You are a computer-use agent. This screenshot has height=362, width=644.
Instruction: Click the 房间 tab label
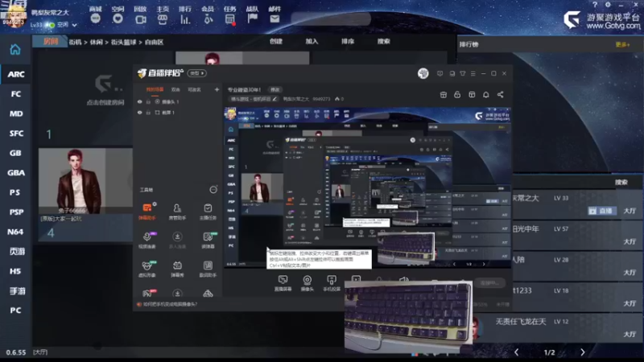tap(51, 42)
